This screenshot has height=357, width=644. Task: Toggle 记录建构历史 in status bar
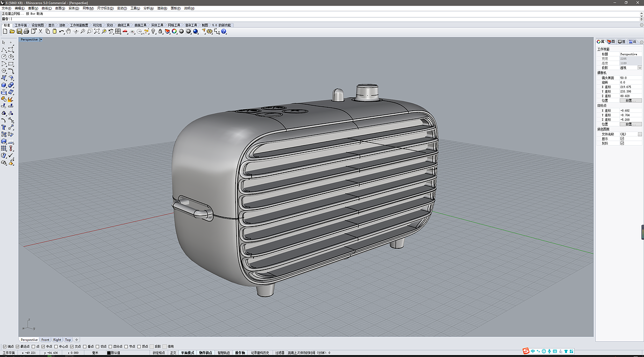(x=261, y=352)
